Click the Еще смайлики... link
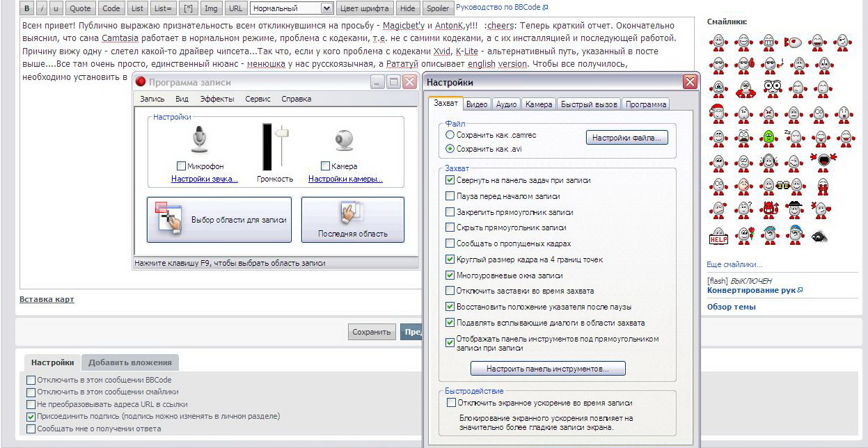This screenshot has width=868, height=448. click(x=734, y=264)
